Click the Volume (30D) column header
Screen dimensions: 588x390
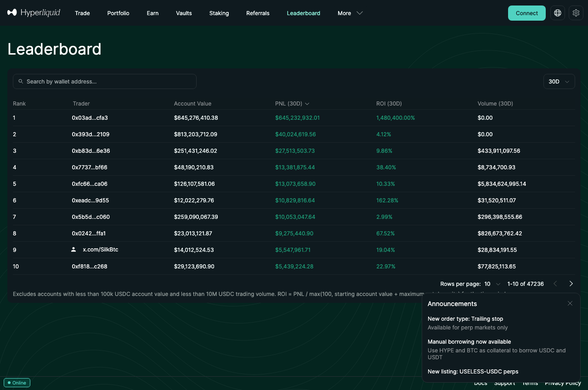(x=495, y=104)
